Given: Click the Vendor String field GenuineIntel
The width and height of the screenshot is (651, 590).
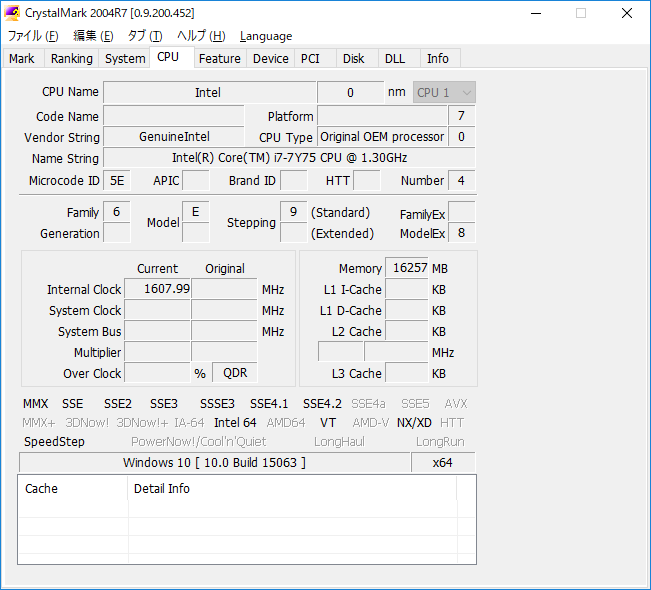Looking at the screenshot, I should 174,137.
